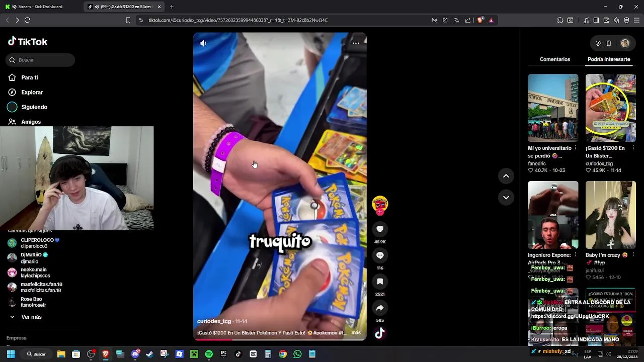Open Brave Rewards triangle icon
The width and height of the screenshot is (644, 362).
tap(491, 20)
